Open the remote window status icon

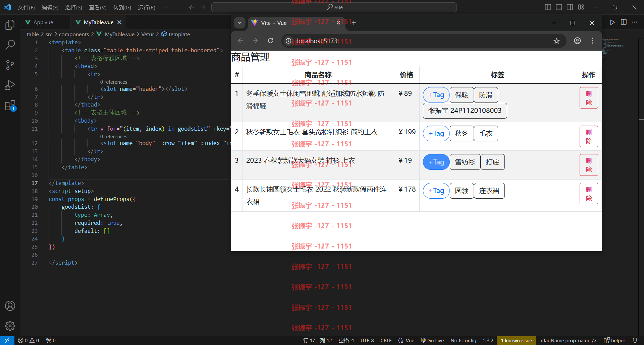(x=7, y=340)
